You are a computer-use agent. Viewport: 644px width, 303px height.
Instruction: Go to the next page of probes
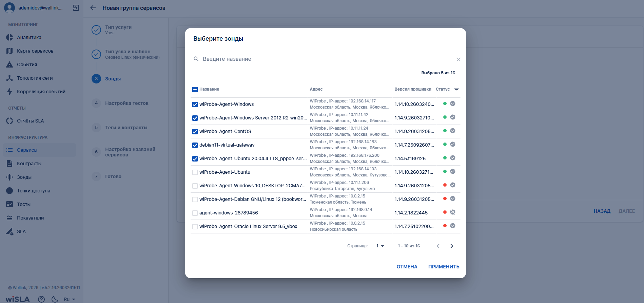pos(452,246)
